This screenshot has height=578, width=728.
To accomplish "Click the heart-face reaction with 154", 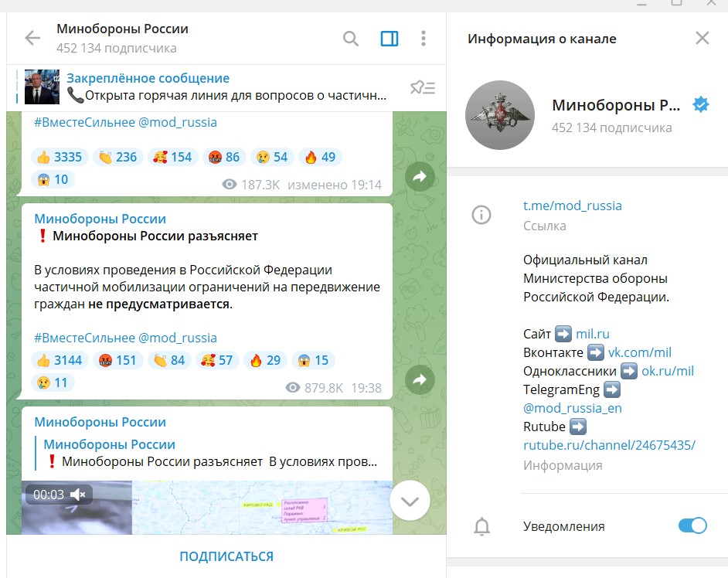I will (x=172, y=157).
